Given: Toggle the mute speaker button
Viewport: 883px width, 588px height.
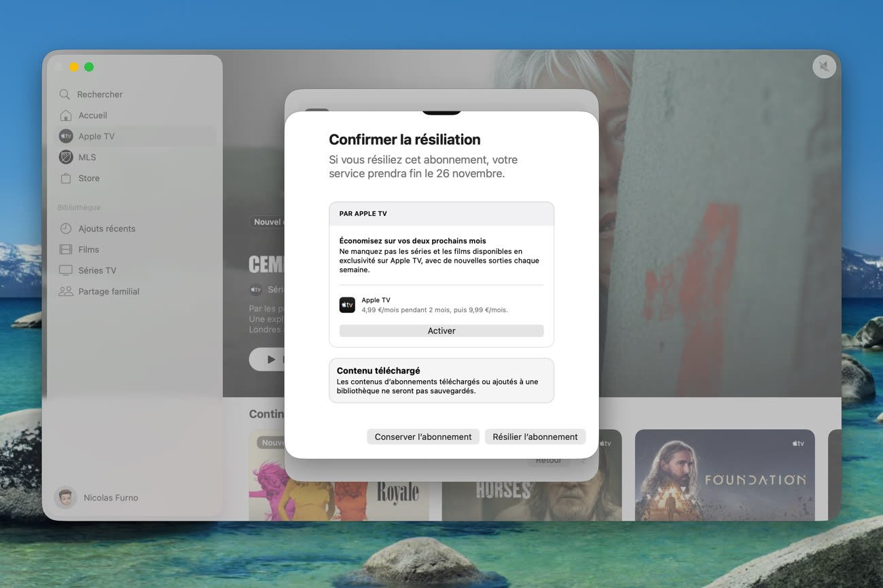Looking at the screenshot, I should click(824, 67).
